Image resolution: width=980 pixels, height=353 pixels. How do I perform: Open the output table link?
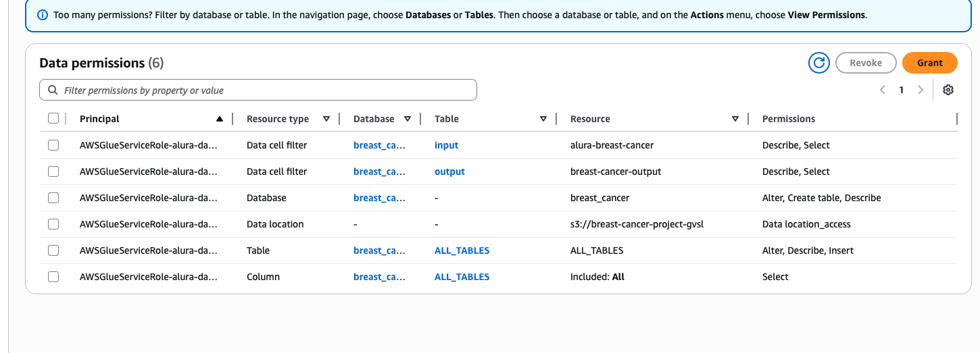[449, 171]
